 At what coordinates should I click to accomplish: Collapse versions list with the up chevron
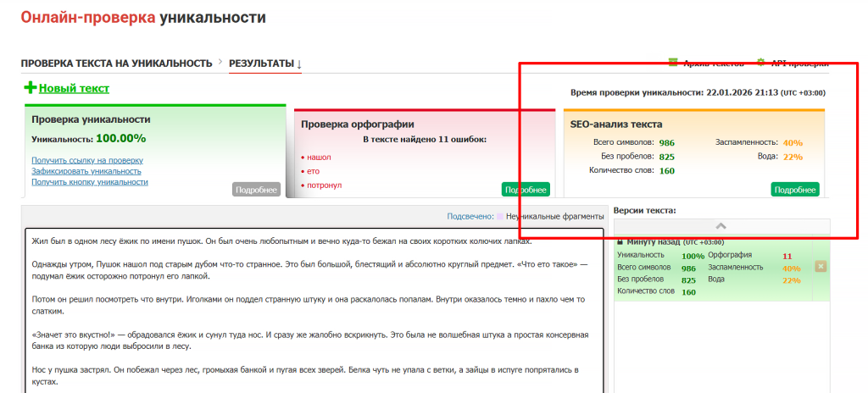(721, 226)
